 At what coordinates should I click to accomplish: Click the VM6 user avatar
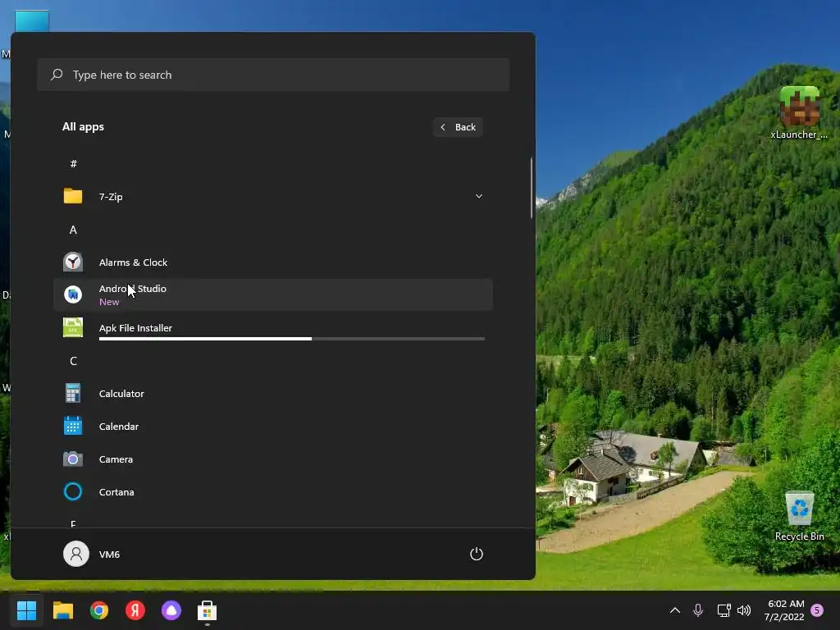click(76, 554)
